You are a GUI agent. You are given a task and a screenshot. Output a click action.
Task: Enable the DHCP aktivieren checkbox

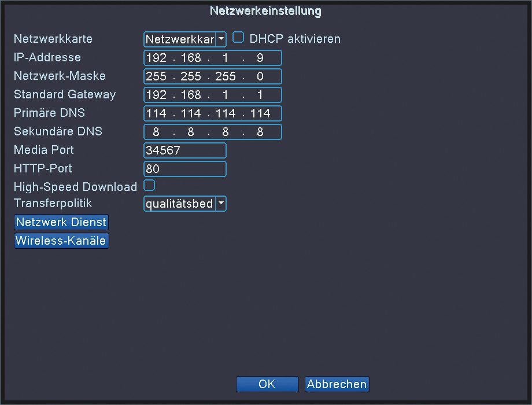pos(238,38)
